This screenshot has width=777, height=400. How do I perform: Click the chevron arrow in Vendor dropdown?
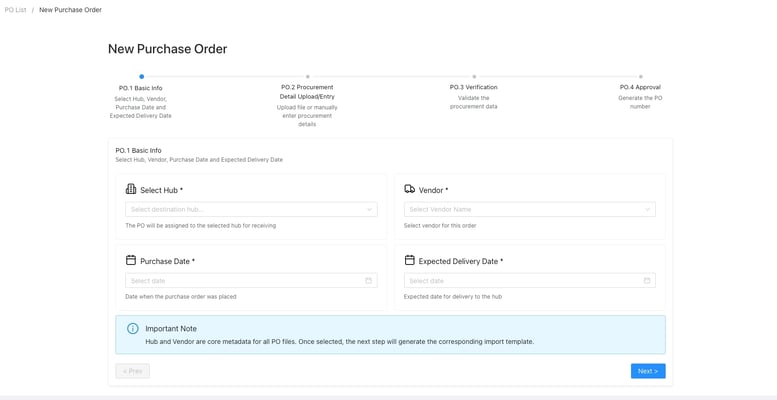(x=648, y=210)
